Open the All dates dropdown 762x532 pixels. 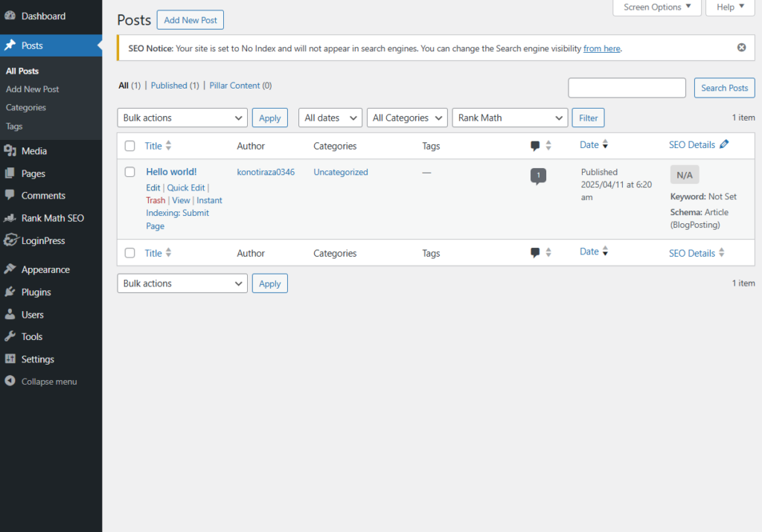point(330,118)
